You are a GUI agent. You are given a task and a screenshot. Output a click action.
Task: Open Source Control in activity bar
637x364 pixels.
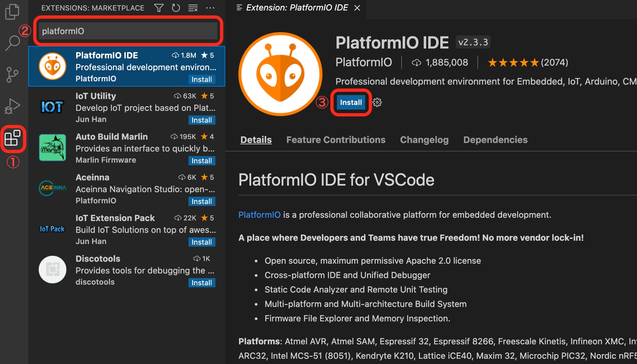tap(13, 74)
